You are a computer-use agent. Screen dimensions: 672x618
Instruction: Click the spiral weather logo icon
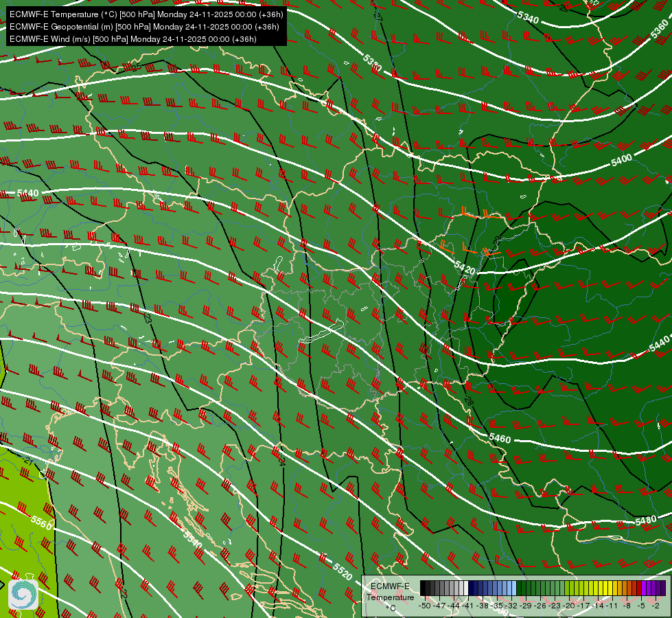coord(23,594)
